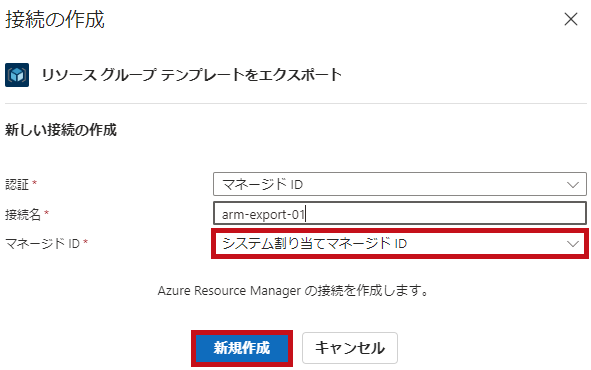
Task: Click the マネージド ID field label
Action: coord(42,244)
